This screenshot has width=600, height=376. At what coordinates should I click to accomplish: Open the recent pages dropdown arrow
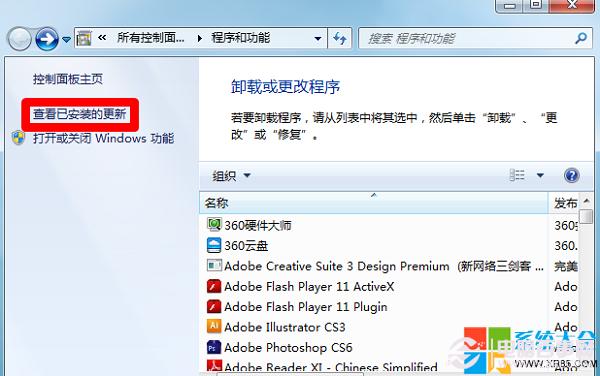click(66, 39)
